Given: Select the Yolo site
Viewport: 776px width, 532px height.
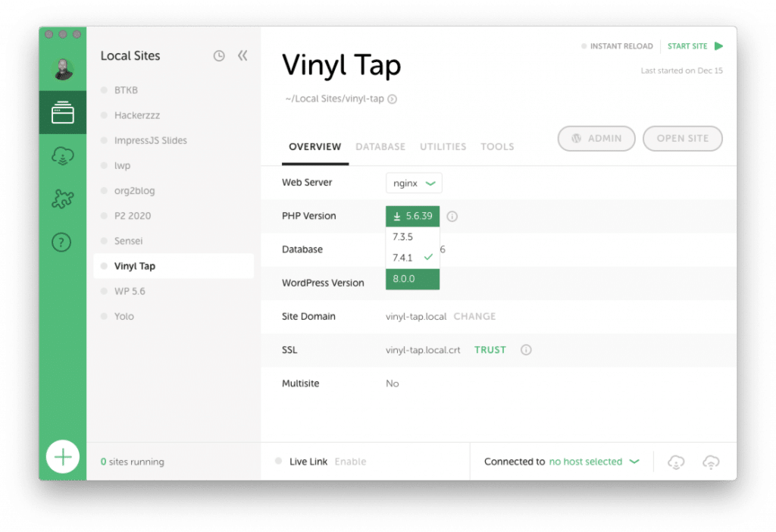Looking at the screenshot, I should (174, 317).
